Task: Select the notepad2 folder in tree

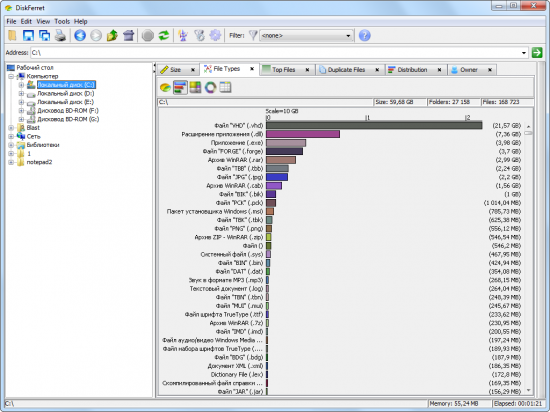Action: (x=39, y=162)
